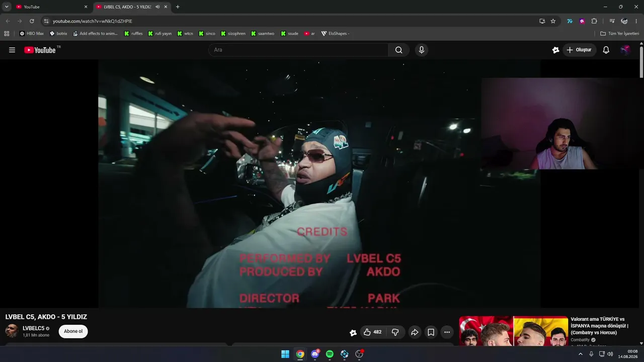This screenshot has width=644, height=362.
Task: Close the first YouTube tab
Action: pos(86,7)
